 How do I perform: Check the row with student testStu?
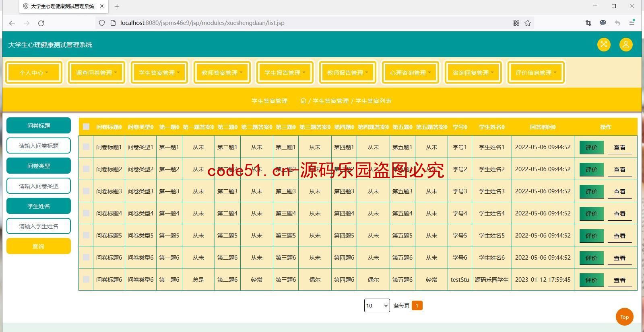tap(86, 279)
